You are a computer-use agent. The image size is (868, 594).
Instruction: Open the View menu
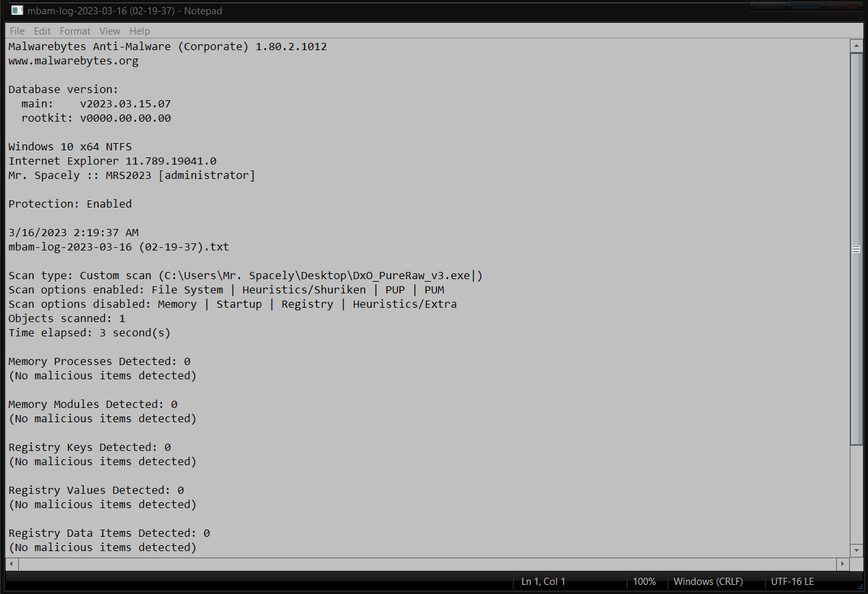[x=110, y=31]
